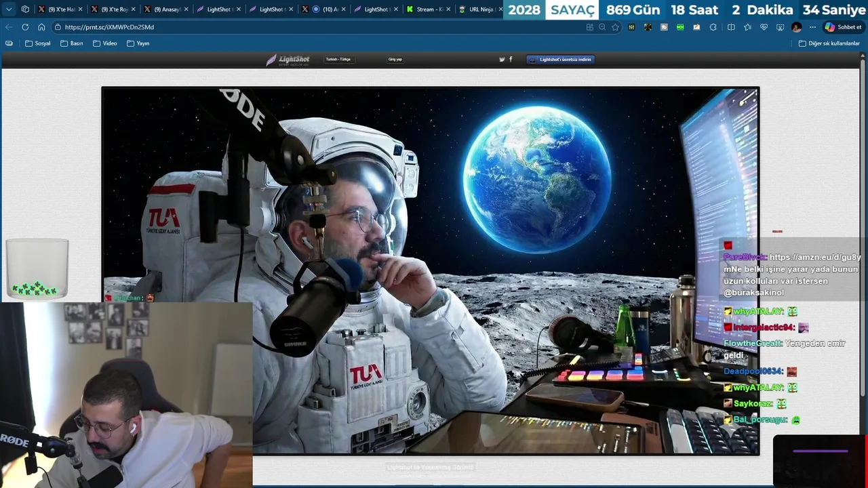Open LightShot's Facebook icon
868x488 pixels.
pyautogui.click(x=511, y=60)
